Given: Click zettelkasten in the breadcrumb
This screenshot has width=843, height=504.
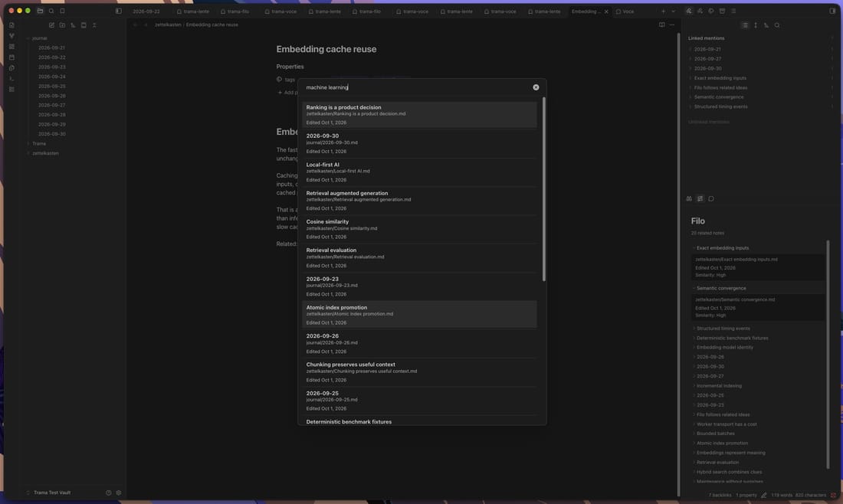Looking at the screenshot, I should point(168,25).
